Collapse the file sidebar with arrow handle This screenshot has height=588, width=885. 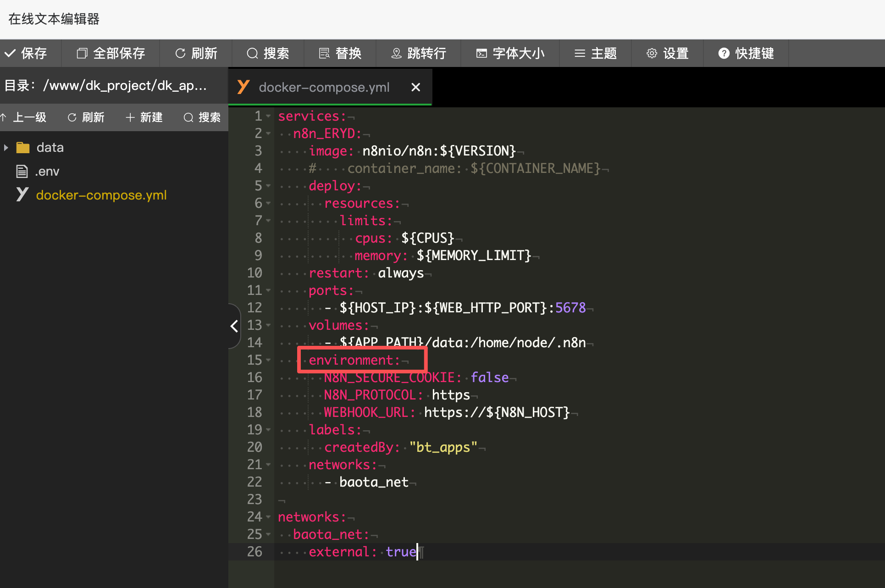coord(234,326)
